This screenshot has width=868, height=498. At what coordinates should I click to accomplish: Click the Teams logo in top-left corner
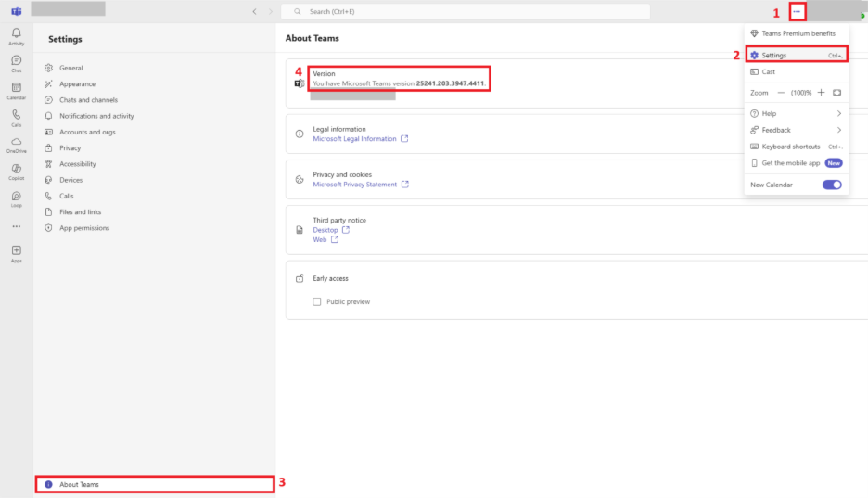pyautogui.click(x=17, y=11)
